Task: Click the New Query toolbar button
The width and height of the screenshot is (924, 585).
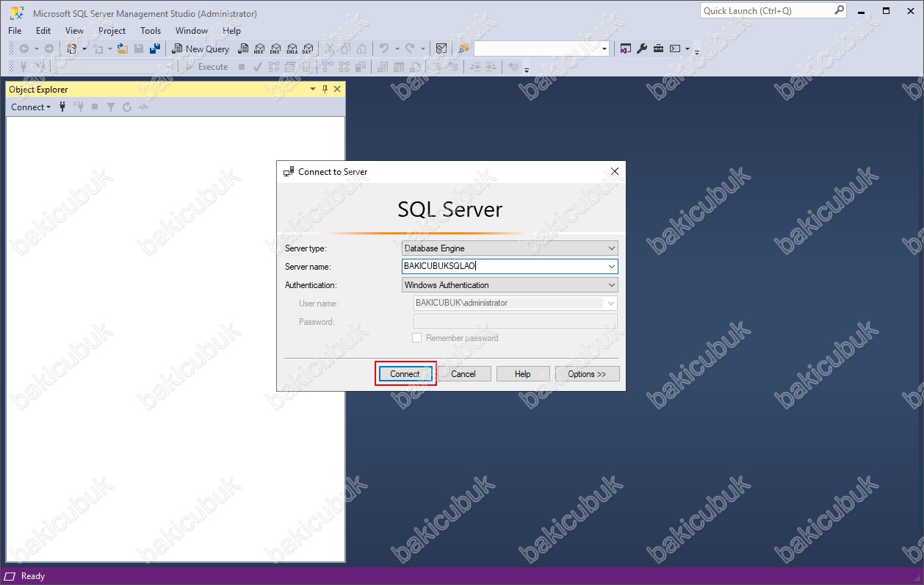Action: [201, 49]
